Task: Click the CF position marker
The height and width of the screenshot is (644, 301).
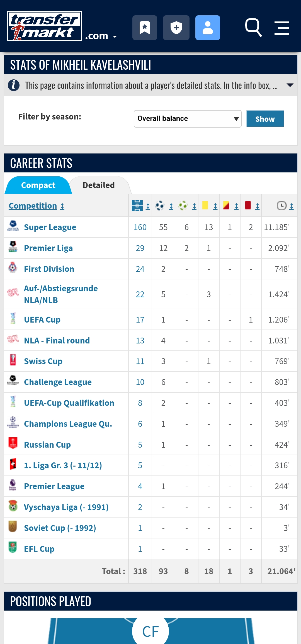Action: pos(151,631)
